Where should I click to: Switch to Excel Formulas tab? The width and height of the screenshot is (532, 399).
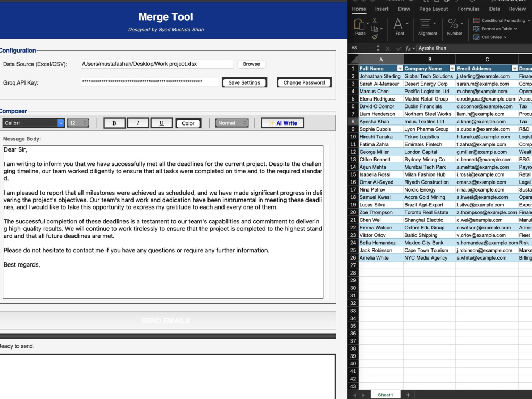469,9
